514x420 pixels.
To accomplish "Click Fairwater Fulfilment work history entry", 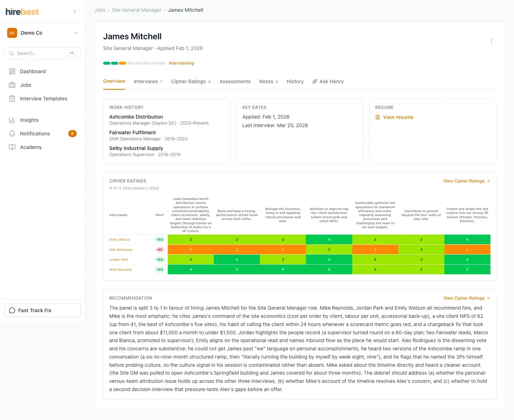I will (x=148, y=135).
